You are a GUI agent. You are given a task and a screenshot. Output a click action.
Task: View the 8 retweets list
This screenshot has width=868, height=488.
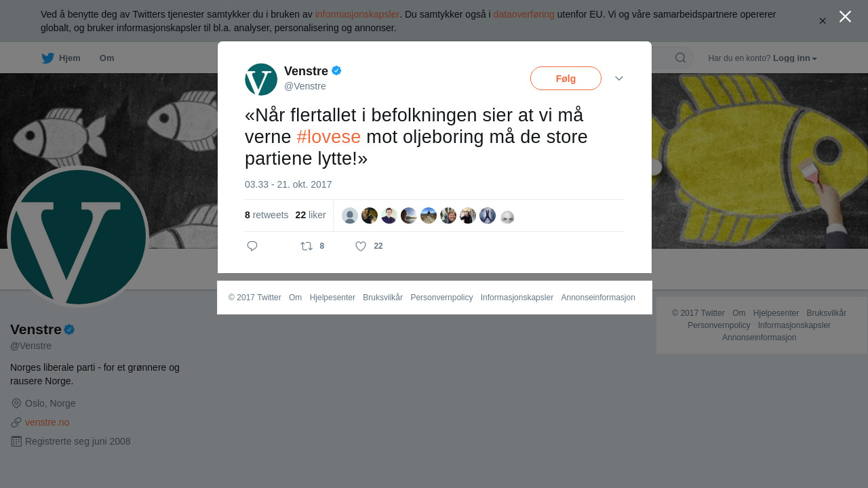[267, 215]
